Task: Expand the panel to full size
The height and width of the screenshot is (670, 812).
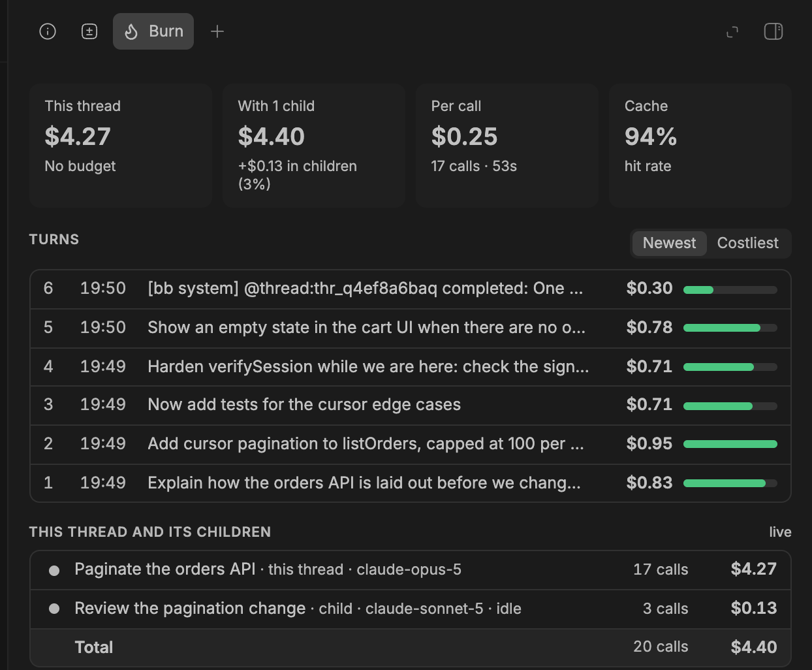Action: tap(732, 31)
